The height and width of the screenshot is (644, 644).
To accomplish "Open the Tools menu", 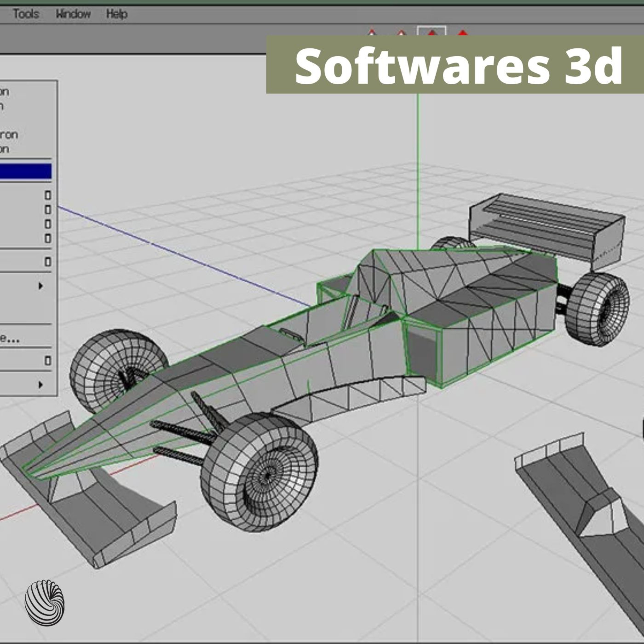I will (26, 14).
